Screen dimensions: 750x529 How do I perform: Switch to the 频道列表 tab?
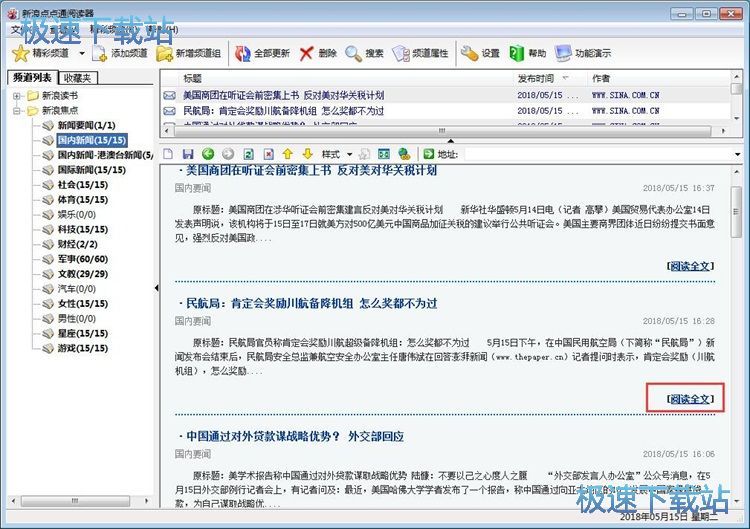(x=32, y=77)
